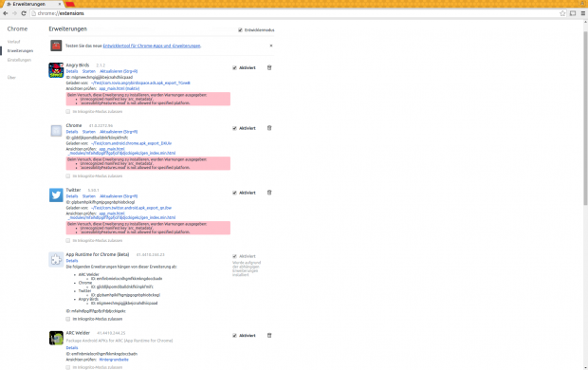Click Aktualisieren (Strg+R) for Angry Birds

pos(119,71)
